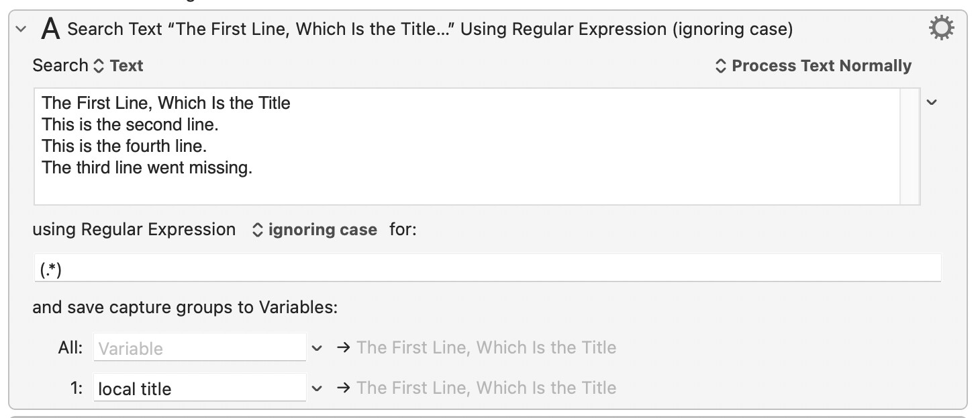
Task: Click the 'The third line went missing.' line
Action: pyautogui.click(x=147, y=168)
